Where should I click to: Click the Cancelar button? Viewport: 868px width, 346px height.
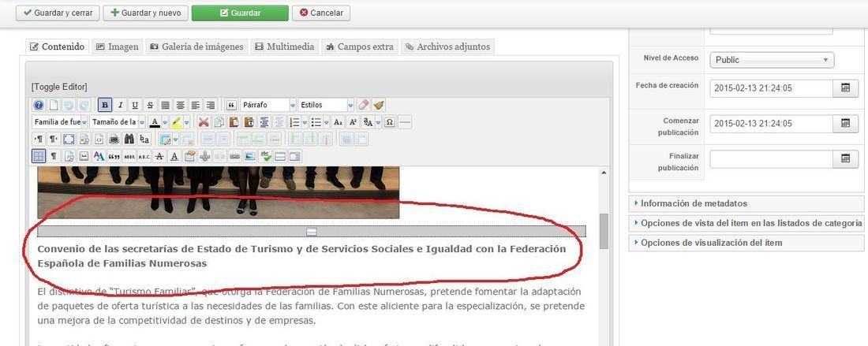pos(321,13)
